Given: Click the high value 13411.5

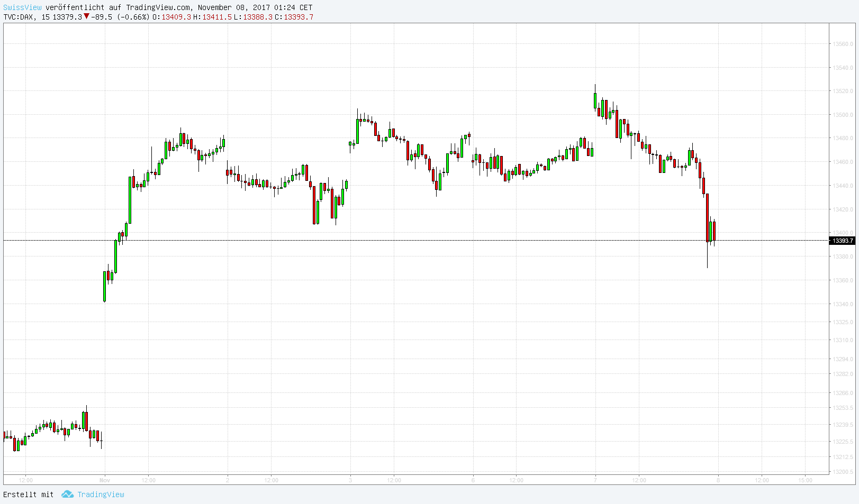Looking at the screenshot, I should [217, 17].
